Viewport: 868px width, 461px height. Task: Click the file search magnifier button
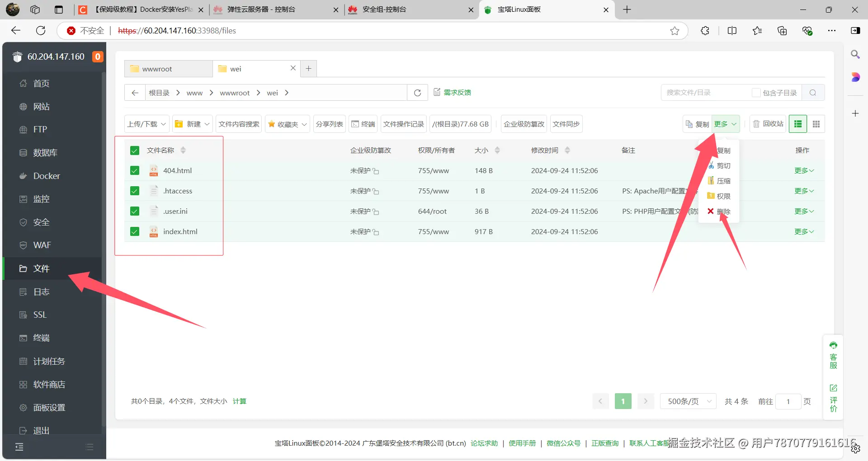point(813,93)
